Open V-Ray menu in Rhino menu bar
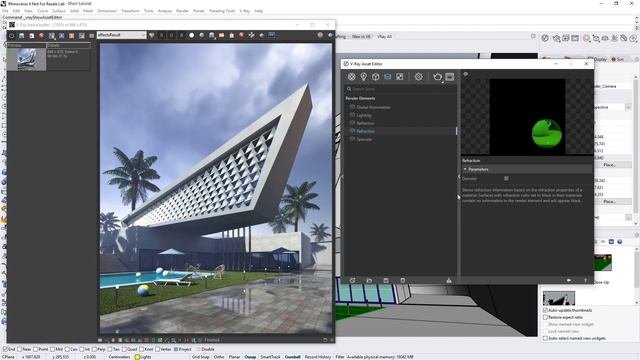The image size is (640, 360). click(x=244, y=11)
